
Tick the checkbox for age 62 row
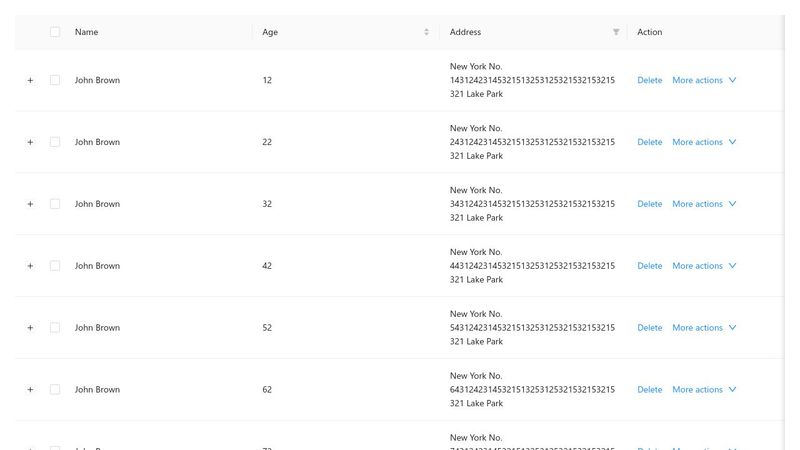click(x=55, y=390)
